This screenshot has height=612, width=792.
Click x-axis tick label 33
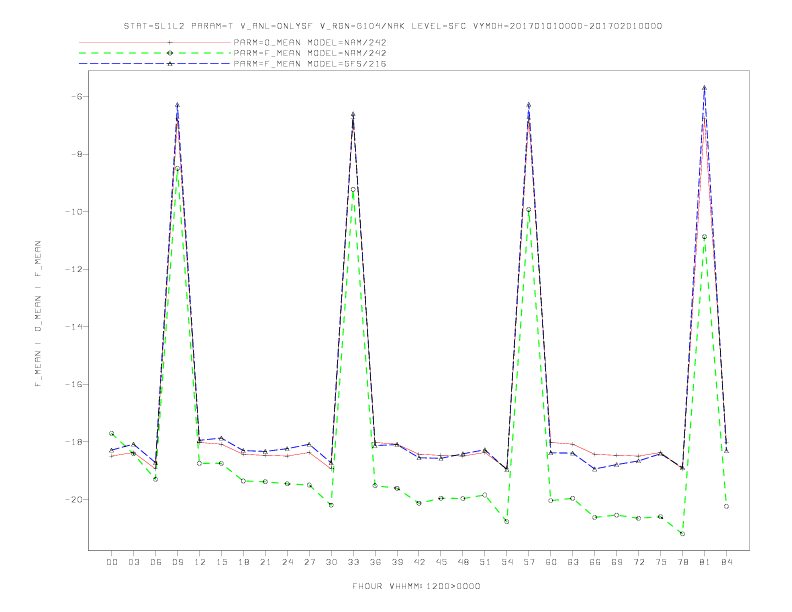tap(353, 562)
